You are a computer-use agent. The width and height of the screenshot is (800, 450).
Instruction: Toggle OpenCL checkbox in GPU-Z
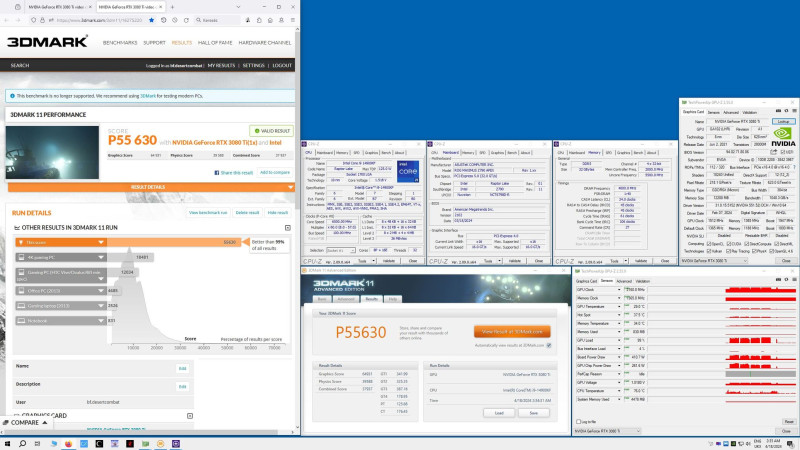coord(709,244)
